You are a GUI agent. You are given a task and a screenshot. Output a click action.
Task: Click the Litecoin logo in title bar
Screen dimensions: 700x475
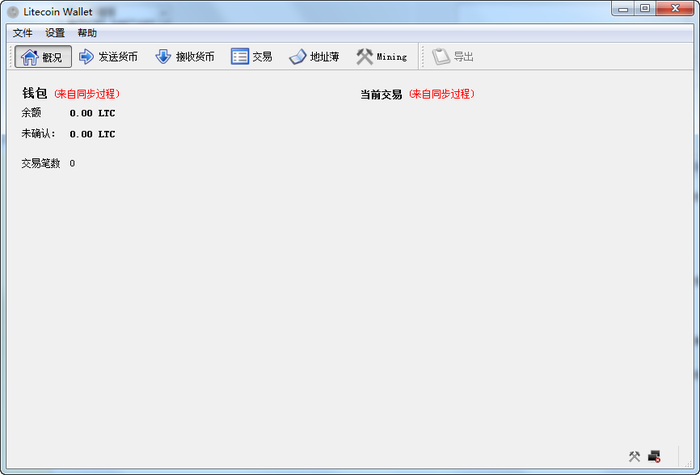(x=13, y=12)
